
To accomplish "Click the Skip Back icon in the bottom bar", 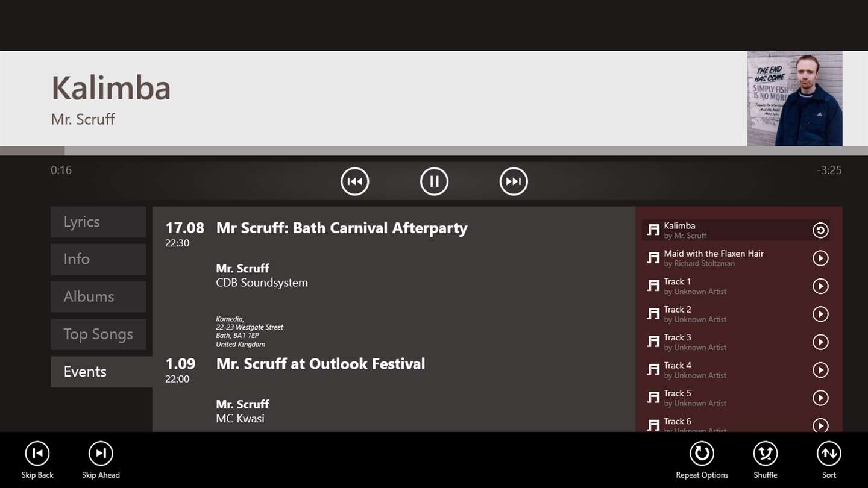I will point(37,454).
